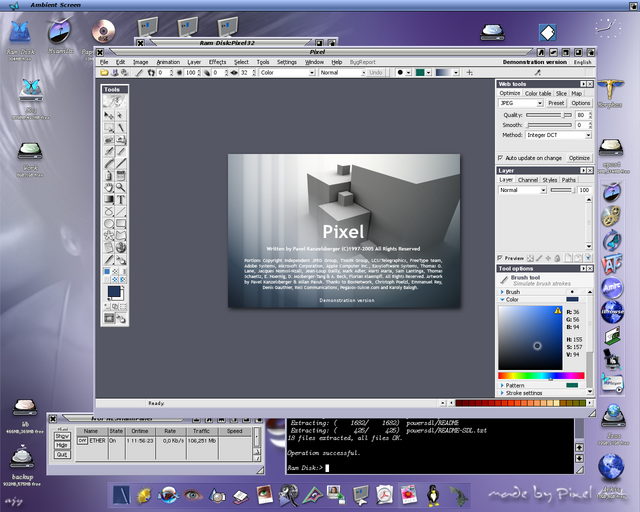
Task: Click the layer opacity field showing 100
Action: point(584,190)
